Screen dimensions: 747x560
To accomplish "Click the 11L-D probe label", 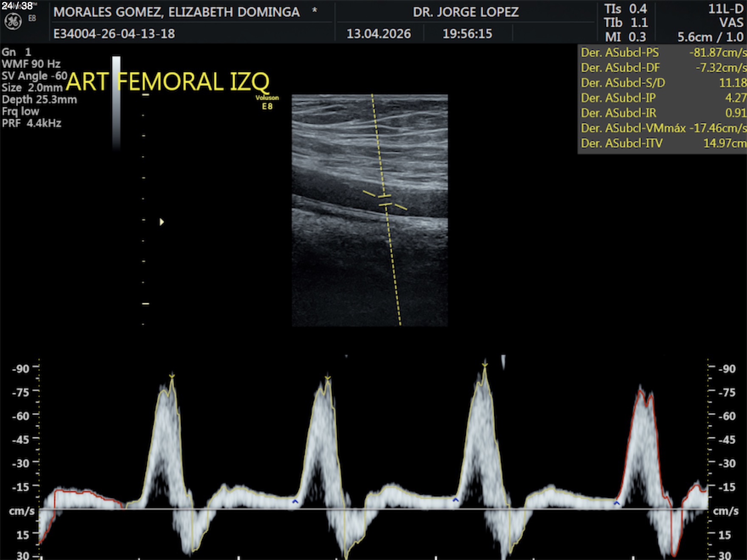I will point(725,9).
